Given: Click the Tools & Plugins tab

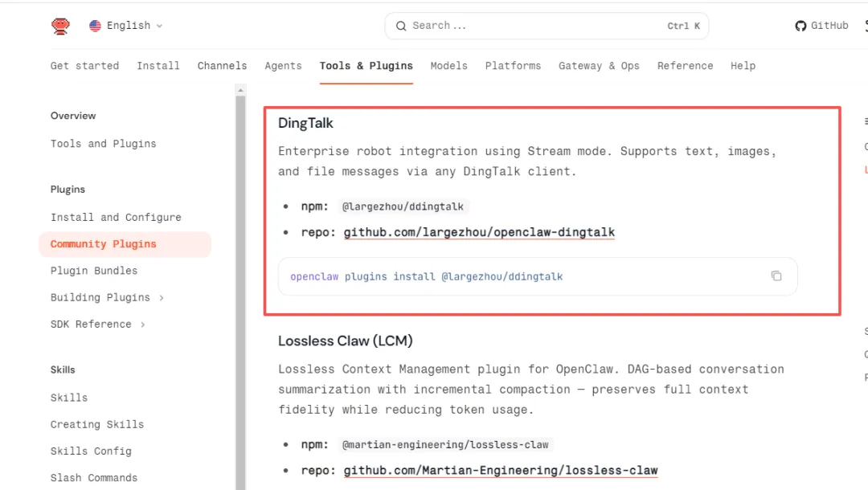Looking at the screenshot, I should pyautogui.click(x=366, y=66).
